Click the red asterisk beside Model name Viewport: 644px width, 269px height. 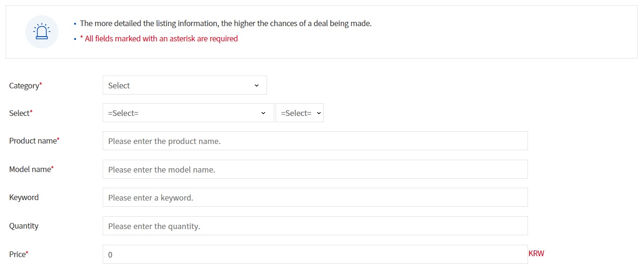pos(52,168)
